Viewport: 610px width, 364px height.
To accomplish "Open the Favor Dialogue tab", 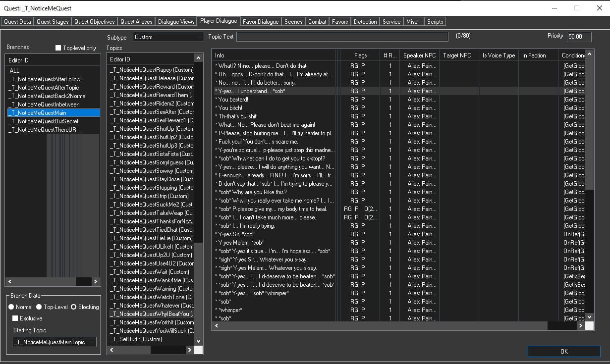I will (x=261, y=21).
